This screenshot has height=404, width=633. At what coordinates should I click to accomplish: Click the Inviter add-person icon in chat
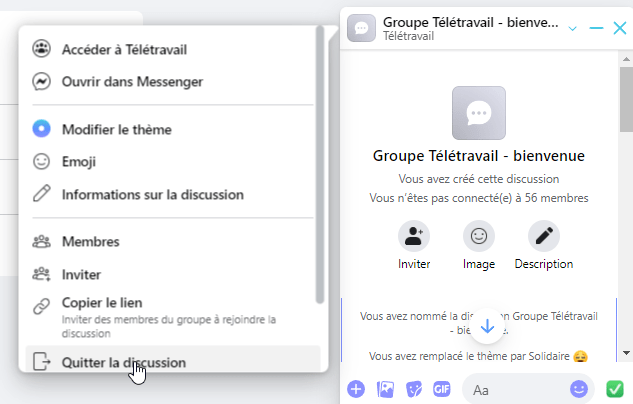tap(414, 236)
